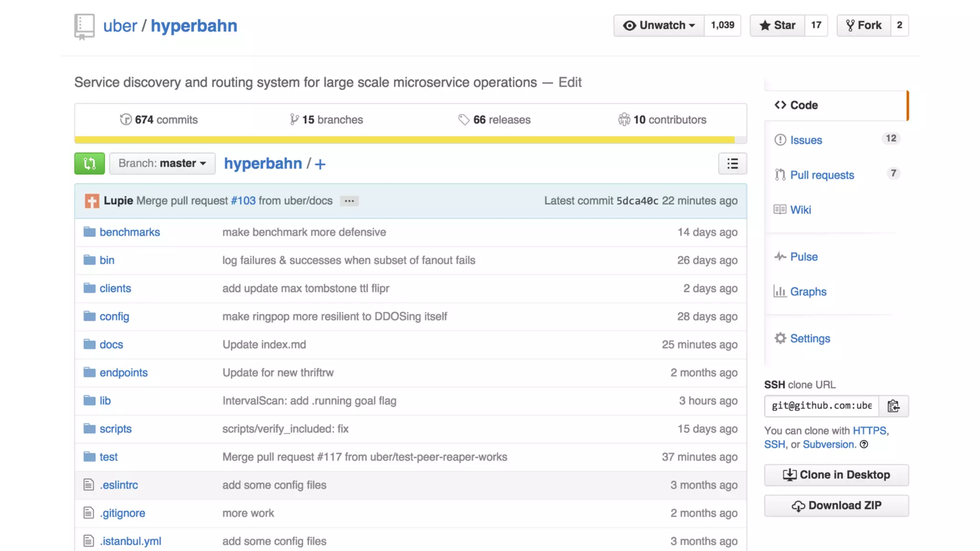Open the Unwatch notification dropdown
The image size is (980, 551).
click(659, 25)
